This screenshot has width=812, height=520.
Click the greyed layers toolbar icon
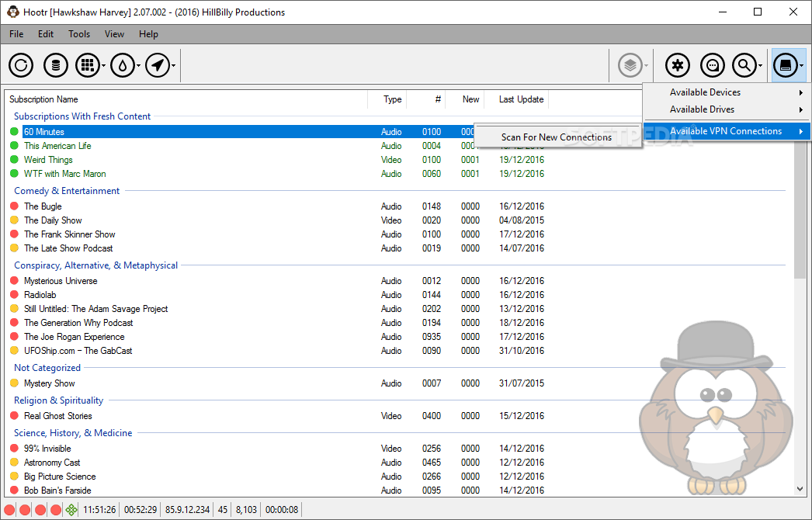tap(630, 66)
